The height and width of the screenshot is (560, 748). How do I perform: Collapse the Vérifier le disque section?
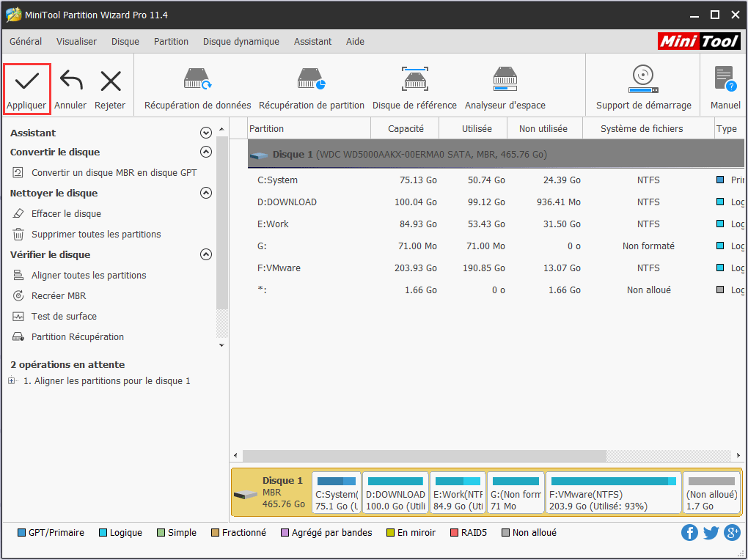click(x=206, y=254)
